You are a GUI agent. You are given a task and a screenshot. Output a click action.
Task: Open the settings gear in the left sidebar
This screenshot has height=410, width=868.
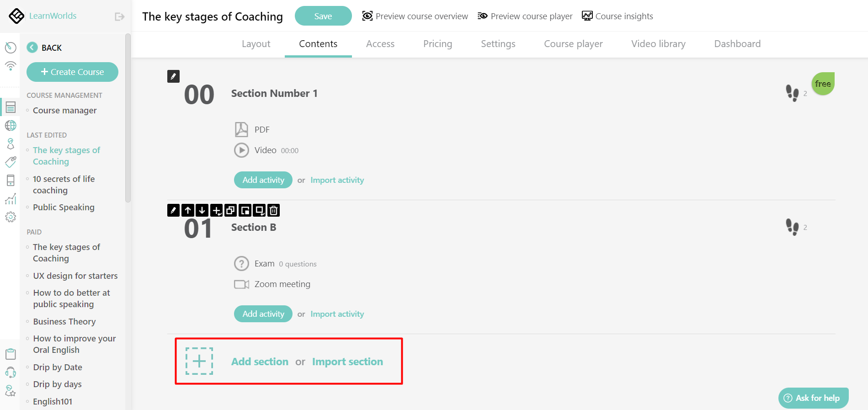pyautogui.click(x=10, y=217)
